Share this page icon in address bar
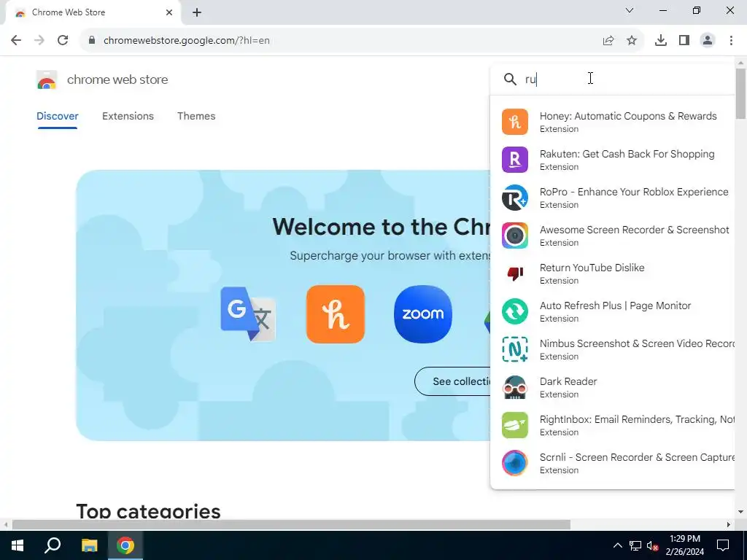 point(608,41)
